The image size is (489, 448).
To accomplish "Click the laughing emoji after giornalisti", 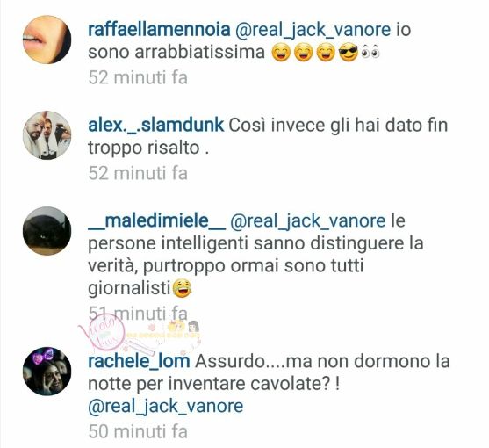I will (182, 288).
